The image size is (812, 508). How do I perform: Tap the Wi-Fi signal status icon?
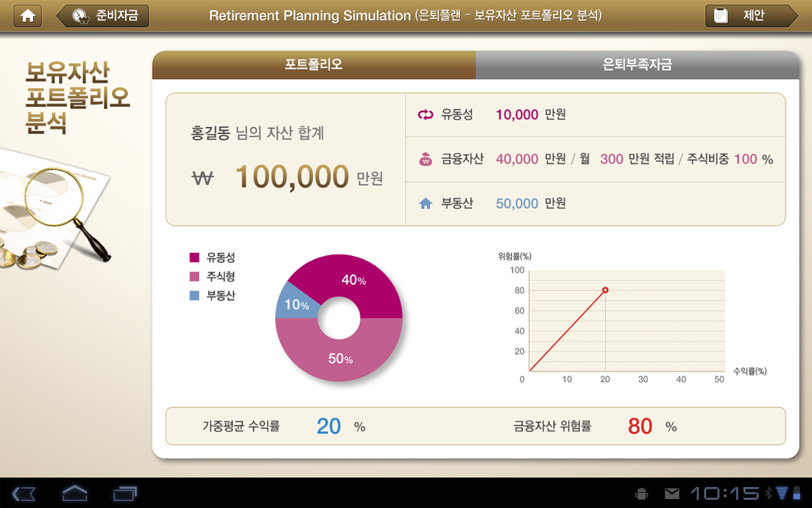(782, 494)
